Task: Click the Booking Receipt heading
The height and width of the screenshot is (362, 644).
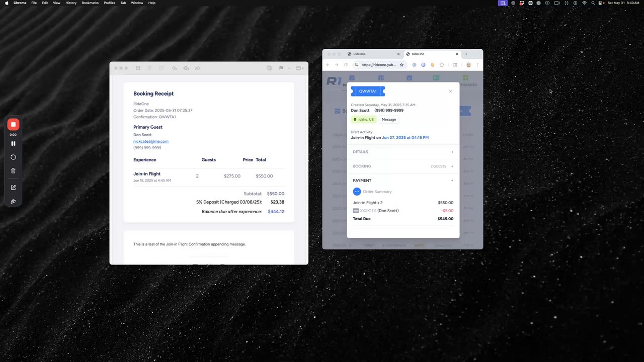Action: (153, 94)
